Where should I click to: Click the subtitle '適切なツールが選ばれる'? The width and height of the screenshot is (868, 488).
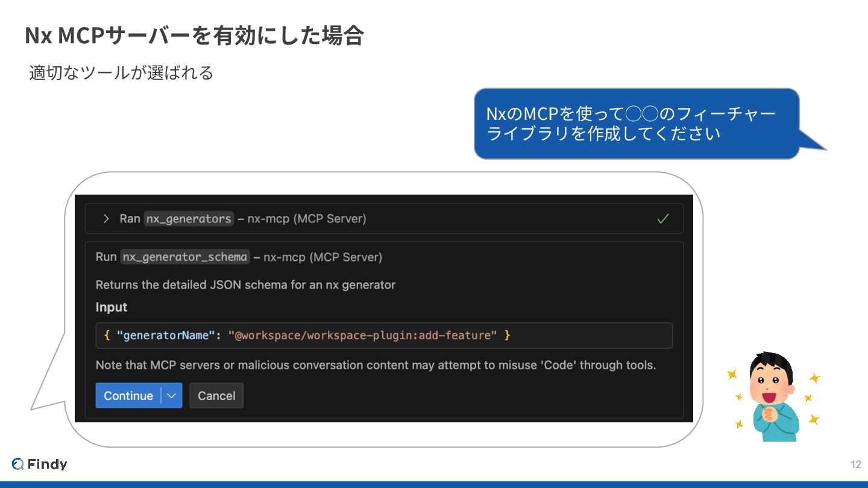pyautogui.click(x=121, y=73)
